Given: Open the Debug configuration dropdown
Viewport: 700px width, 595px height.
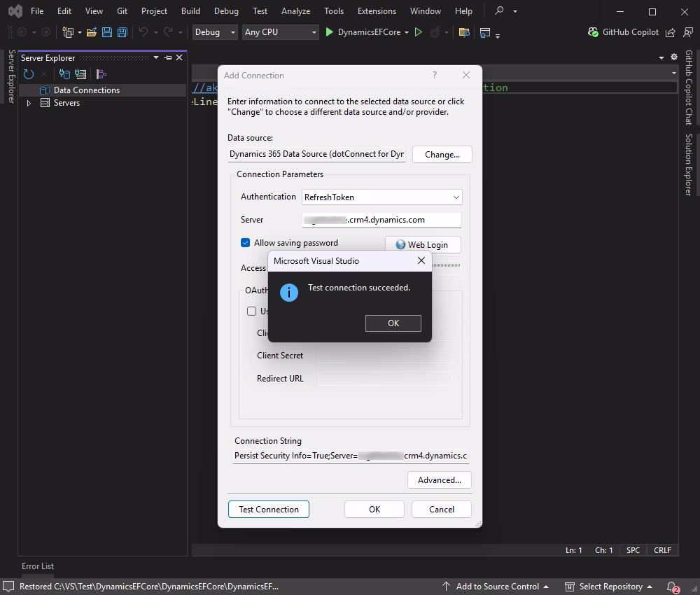Looking at the screenshot, I should [215, 32].
